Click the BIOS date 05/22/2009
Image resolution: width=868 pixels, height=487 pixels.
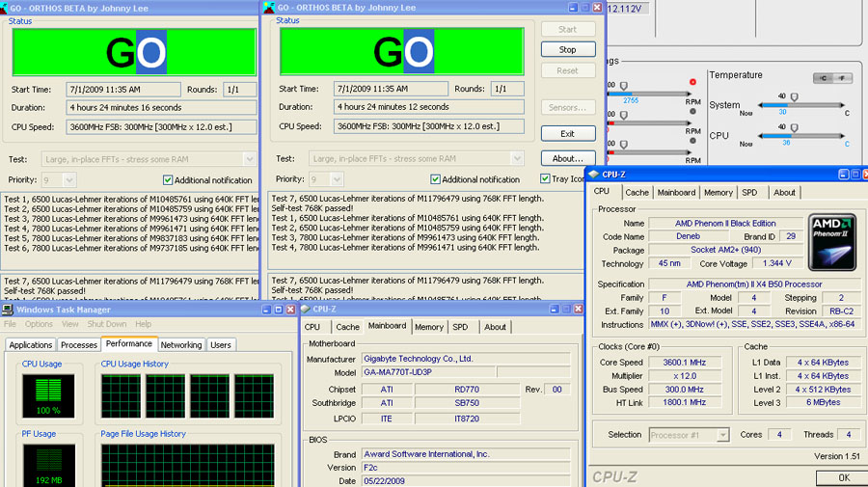point(466,481)
